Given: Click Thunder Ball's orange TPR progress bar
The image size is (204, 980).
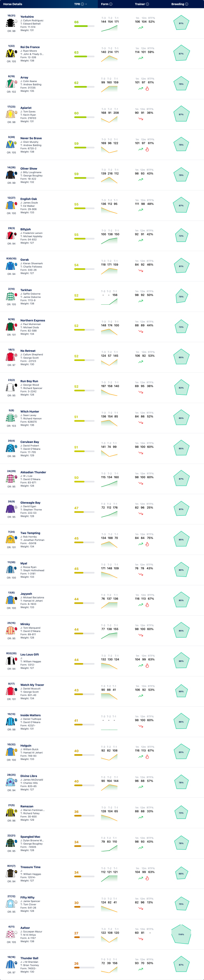Looking at the screenshot, I should (84, 967).
